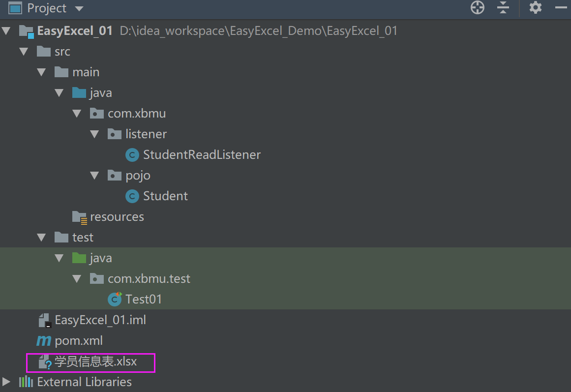Click the src folder icon
Viewport: 571px width, 392px height.
(44, 51)
